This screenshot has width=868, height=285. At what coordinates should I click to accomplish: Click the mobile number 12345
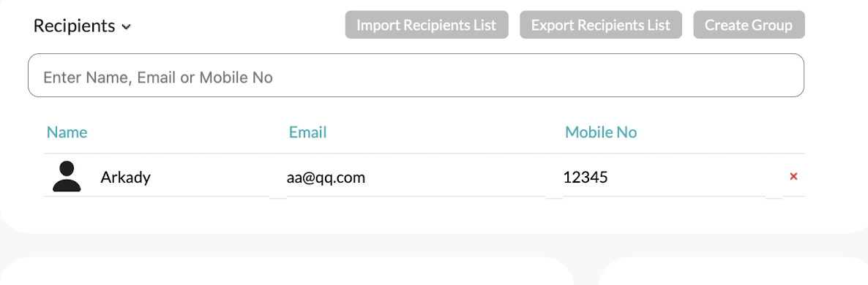tap(585, 178)
